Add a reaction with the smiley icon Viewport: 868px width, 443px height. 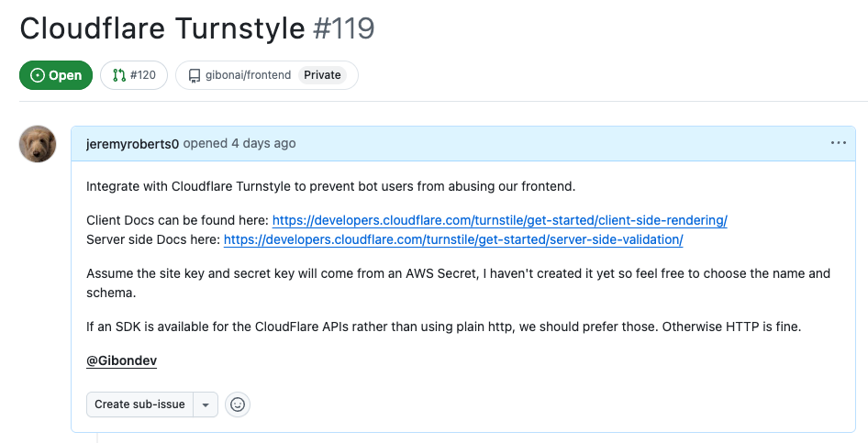238,404
